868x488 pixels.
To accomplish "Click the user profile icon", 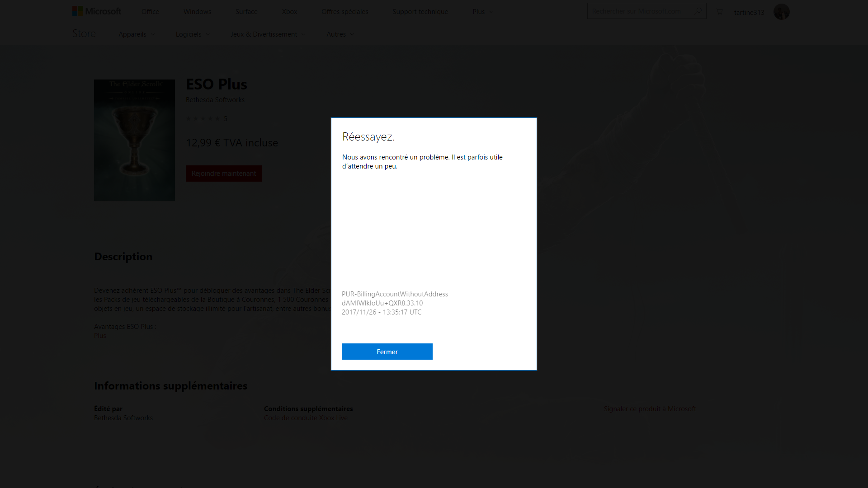I will tap(781, 12).
